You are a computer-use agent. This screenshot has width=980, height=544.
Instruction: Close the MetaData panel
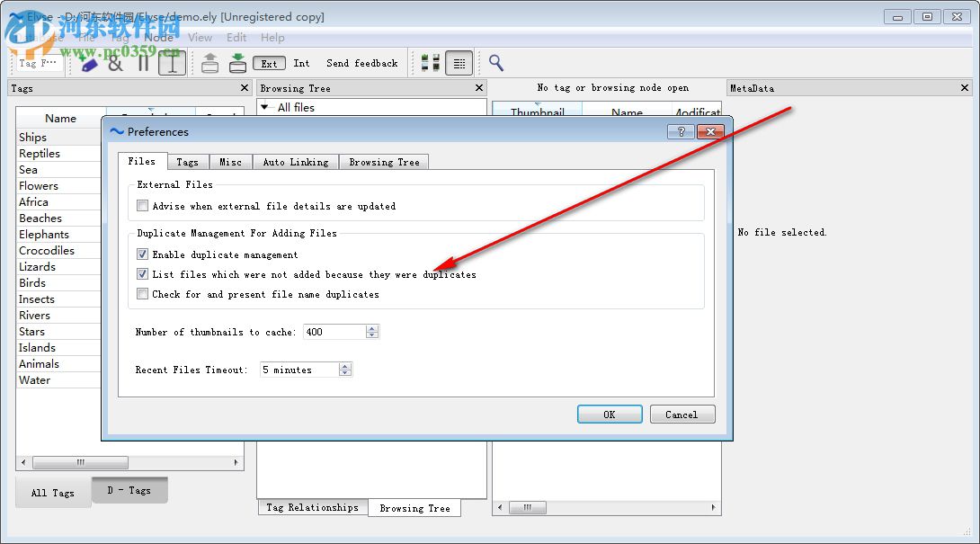click(x=965, y=87)
